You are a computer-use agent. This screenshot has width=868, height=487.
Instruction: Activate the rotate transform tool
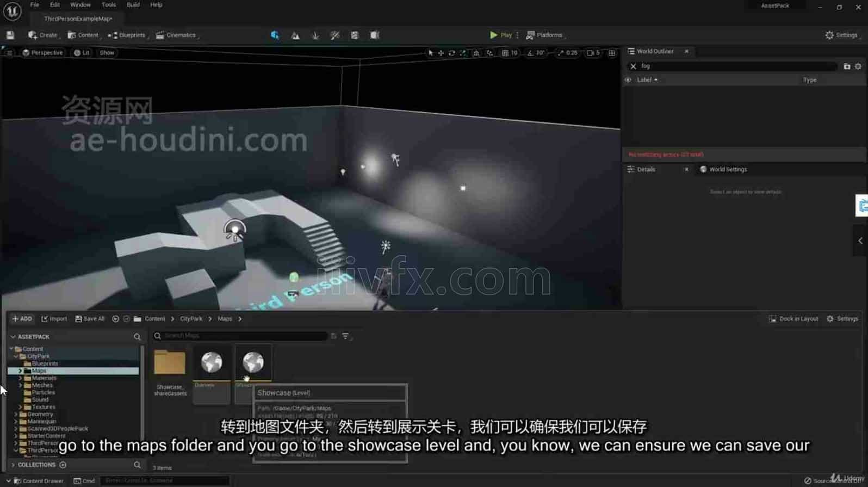pyautogui.click(x=451, y=53)
